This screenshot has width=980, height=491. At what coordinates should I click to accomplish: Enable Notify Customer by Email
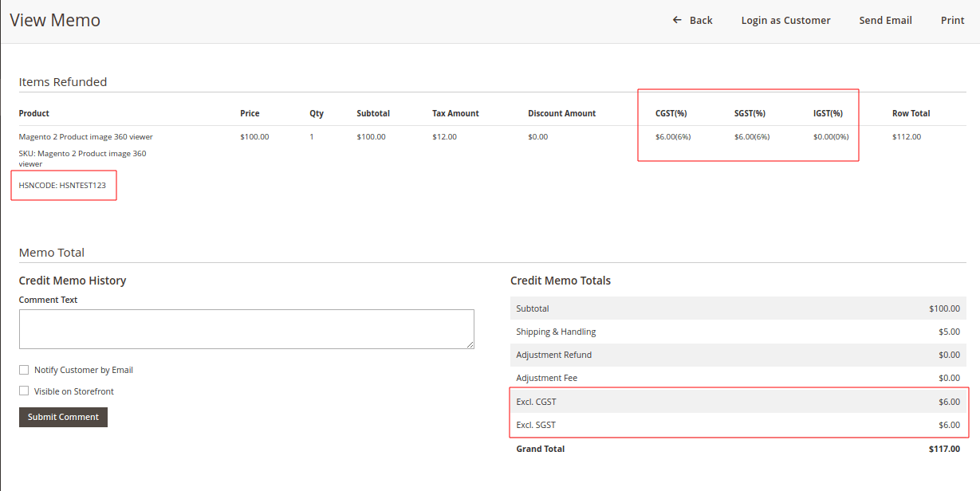pos(24,369)
